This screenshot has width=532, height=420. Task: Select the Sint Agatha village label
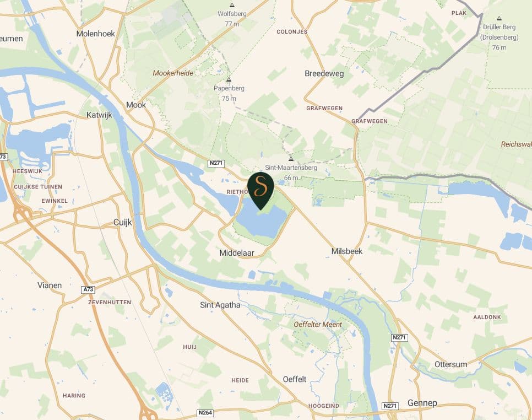click(220, 305)
